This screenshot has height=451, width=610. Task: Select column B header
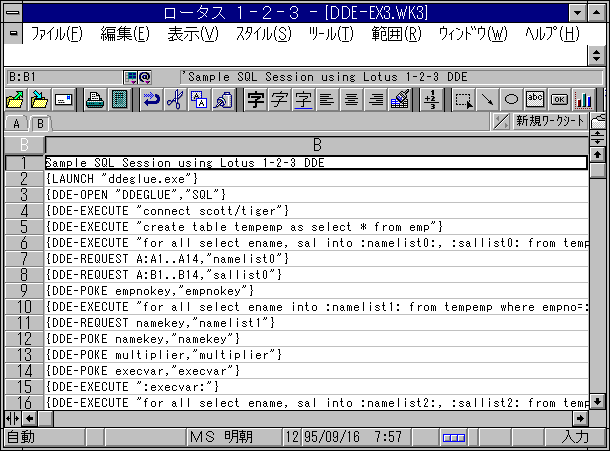(x=317, y=145)
